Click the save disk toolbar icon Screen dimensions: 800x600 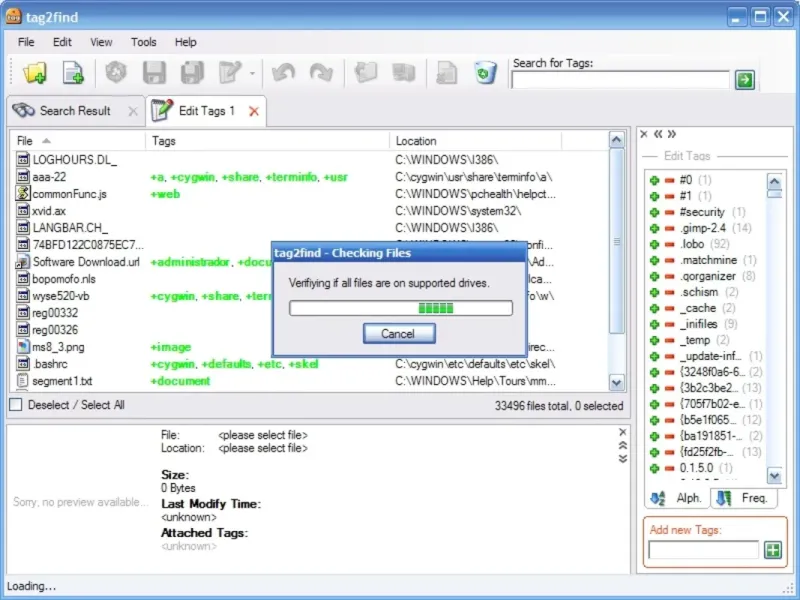pyautogui.click(x=154, y=73)
